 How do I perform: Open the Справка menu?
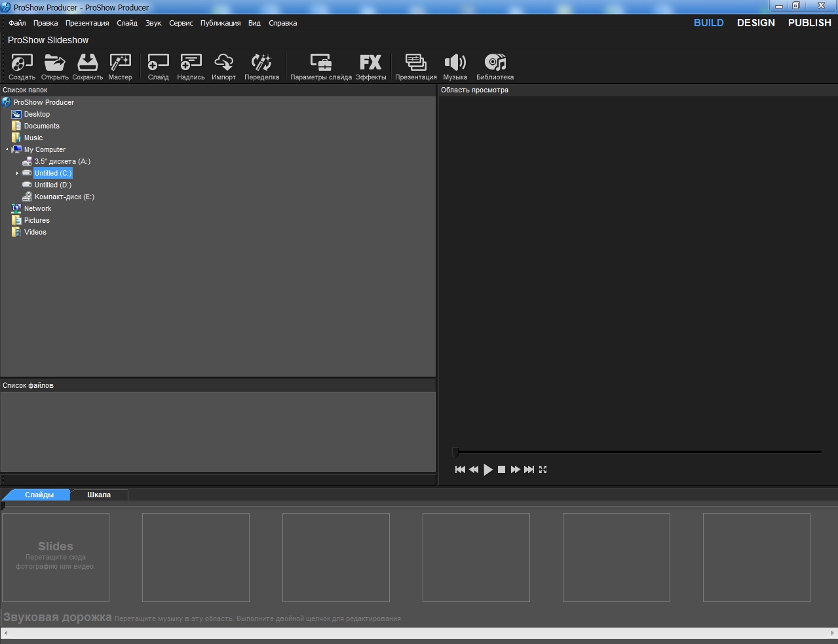282,23
